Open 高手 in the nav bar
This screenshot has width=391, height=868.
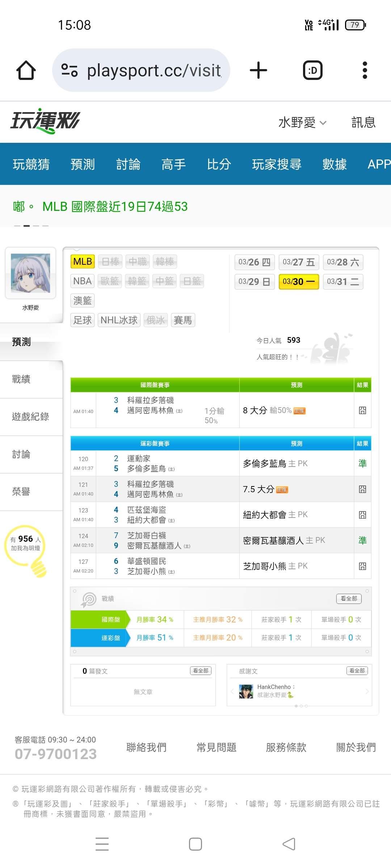tap(173, 164)
